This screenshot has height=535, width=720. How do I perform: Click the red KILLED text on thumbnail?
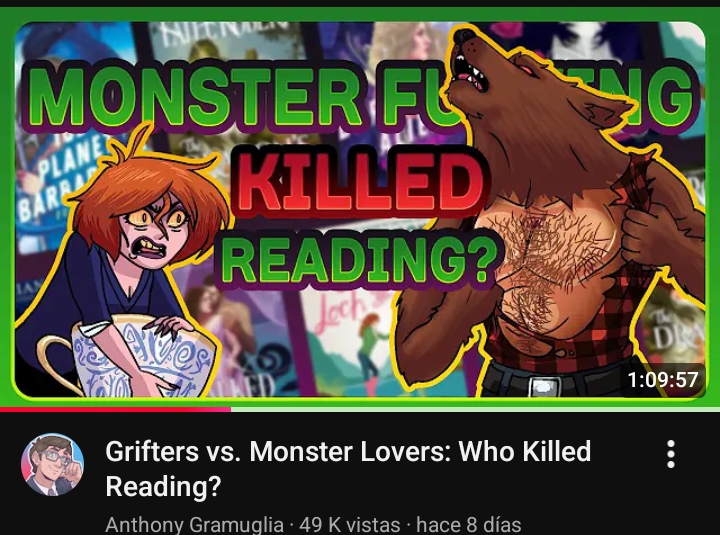(360, 182)
